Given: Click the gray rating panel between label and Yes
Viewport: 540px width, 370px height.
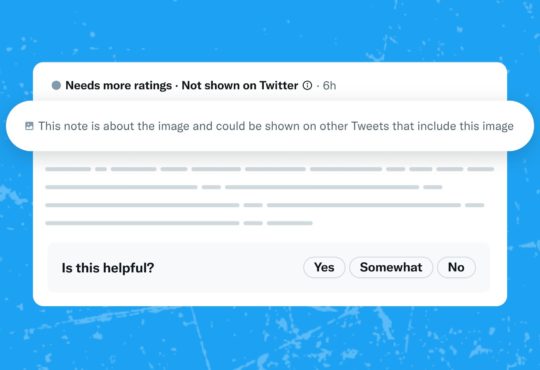Looking at the screenshot, I should 227,268.
